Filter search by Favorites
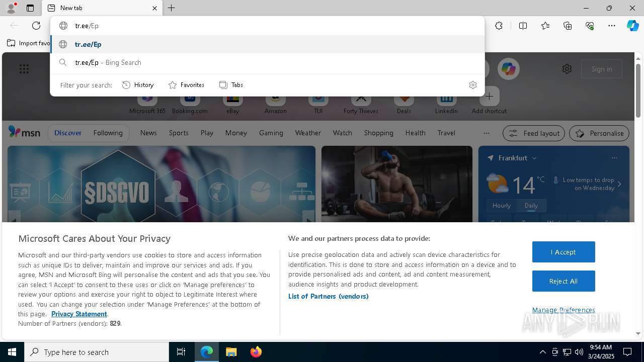644x362 pixels. (186, 85)
